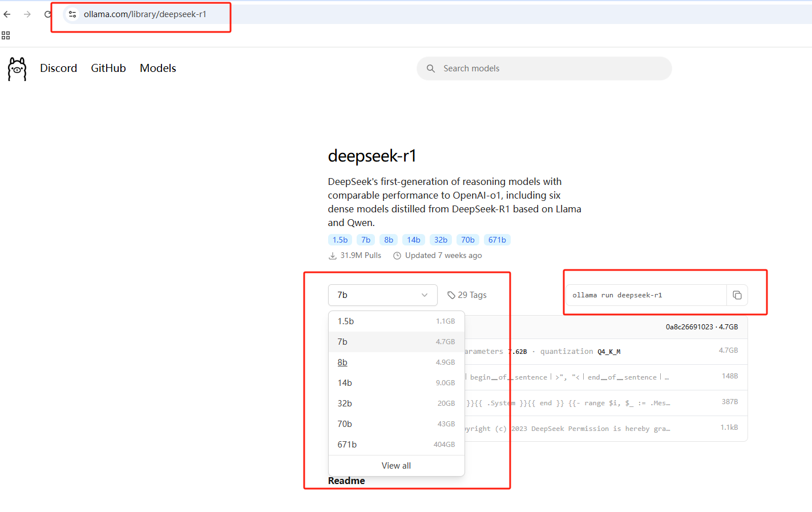Click the browser back arrow

[7, 14]
